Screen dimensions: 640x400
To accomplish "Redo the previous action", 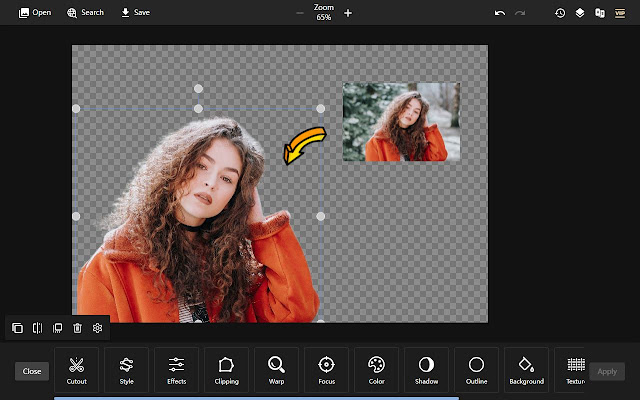I will [520, 13].
